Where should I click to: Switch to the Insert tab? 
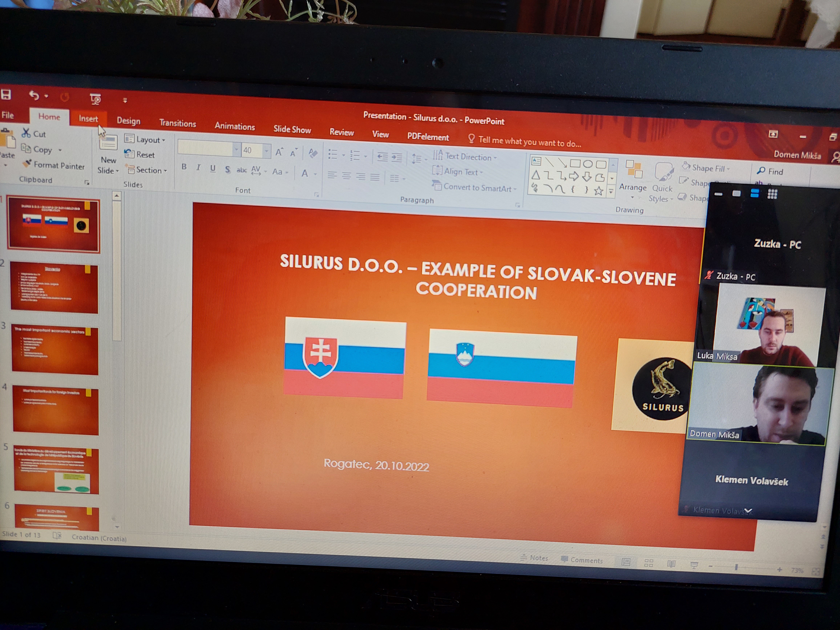88,119
